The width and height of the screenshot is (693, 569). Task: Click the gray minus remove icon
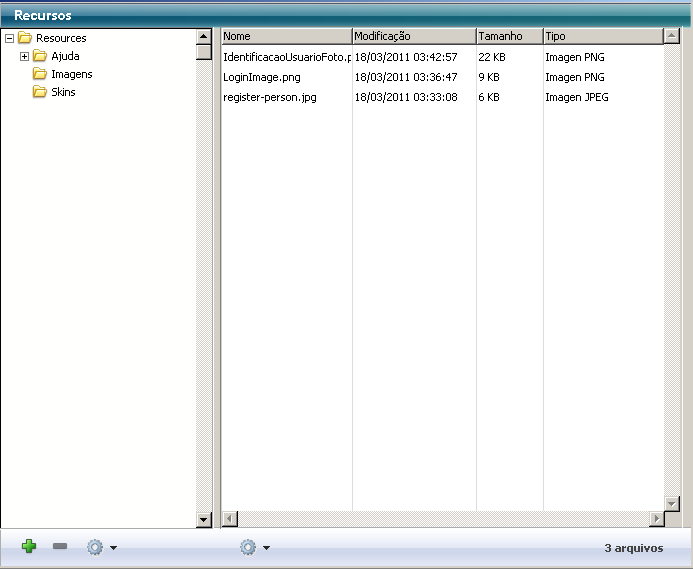[x=60, y=547]
